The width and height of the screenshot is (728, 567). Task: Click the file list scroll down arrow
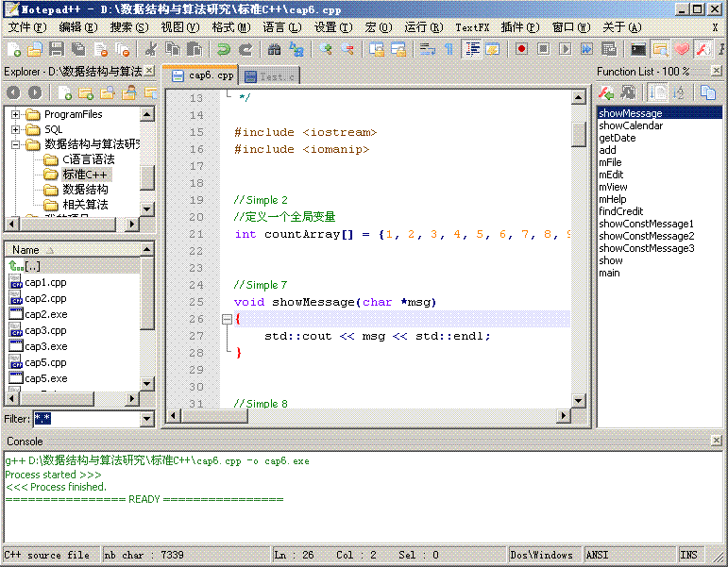click(x=147, y=383)
